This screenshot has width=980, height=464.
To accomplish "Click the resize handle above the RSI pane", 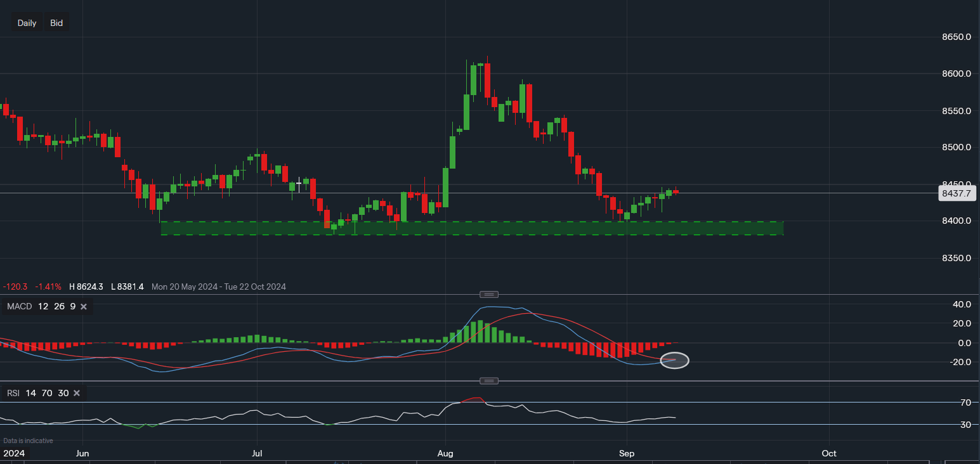I will point(488,381).
